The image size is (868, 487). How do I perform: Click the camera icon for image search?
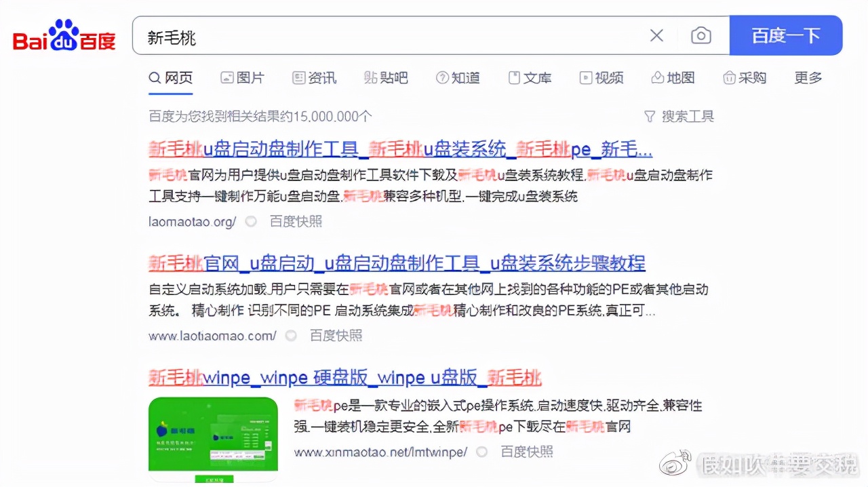[x=701, y=35]
